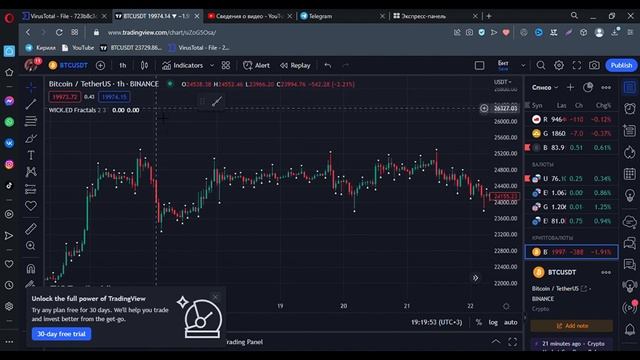Image resolution: width=640 pixels, height=360 pixels.
Task: Select watchlist row with price 1860
Action: point(571,133)
